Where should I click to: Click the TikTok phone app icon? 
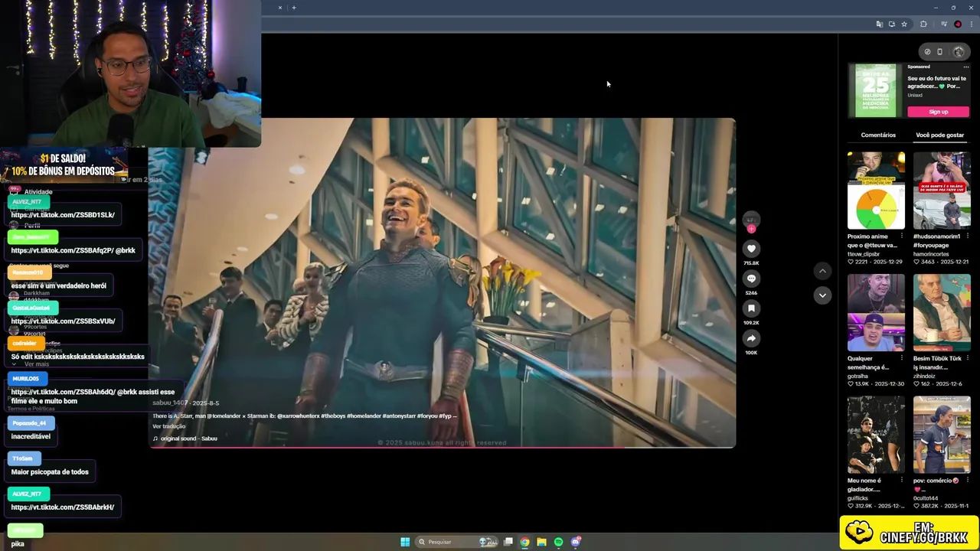(x=939, y=52)
